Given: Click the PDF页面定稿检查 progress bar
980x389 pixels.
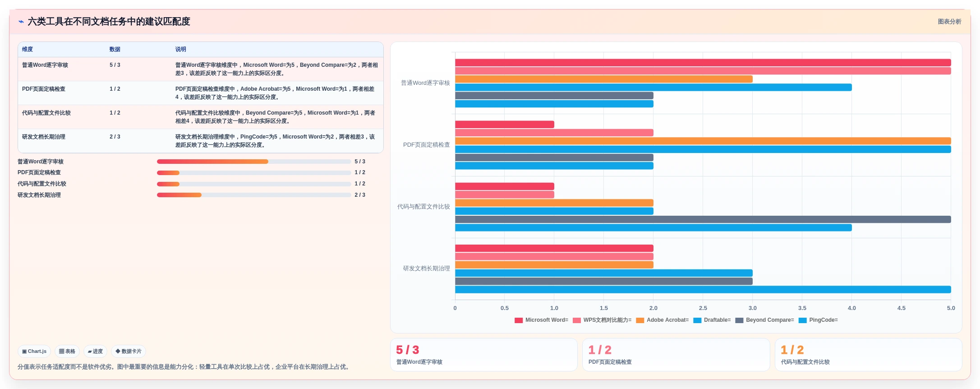Looking at the screenshot, I should point(254,173).
